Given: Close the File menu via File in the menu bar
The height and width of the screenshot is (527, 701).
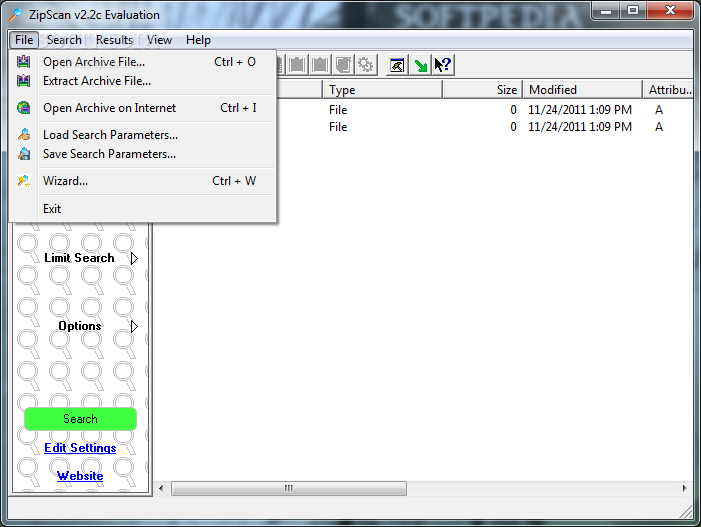Looking at the screenshot, I should [24, 40].
